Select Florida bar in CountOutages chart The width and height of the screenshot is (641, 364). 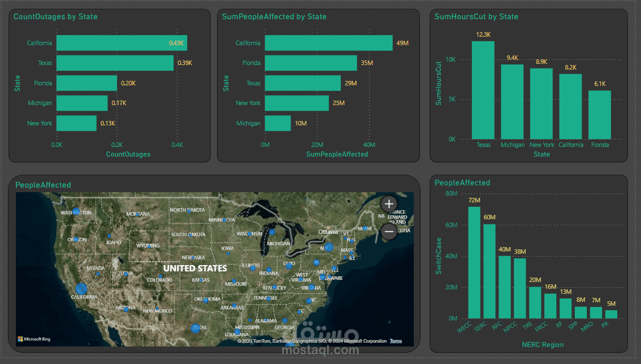click(86, 83)
